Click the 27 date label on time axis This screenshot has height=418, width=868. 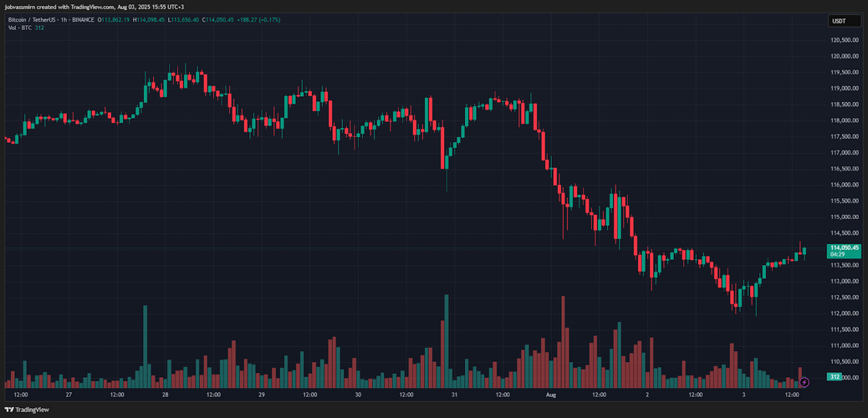[69, 394]
